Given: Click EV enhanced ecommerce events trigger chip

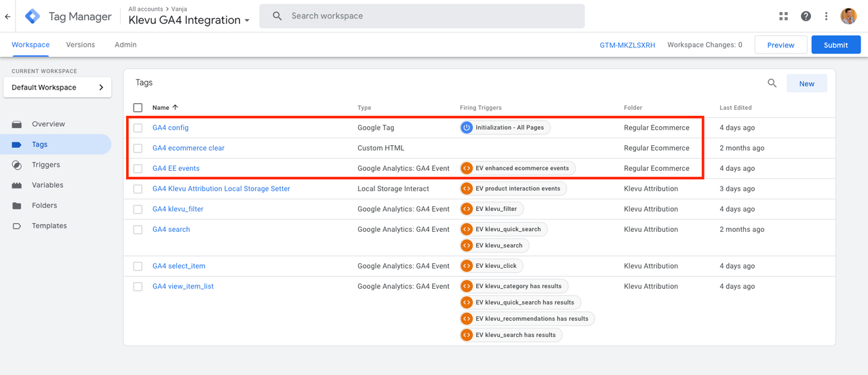Looking at the screenshot, I should pos(517,168).
